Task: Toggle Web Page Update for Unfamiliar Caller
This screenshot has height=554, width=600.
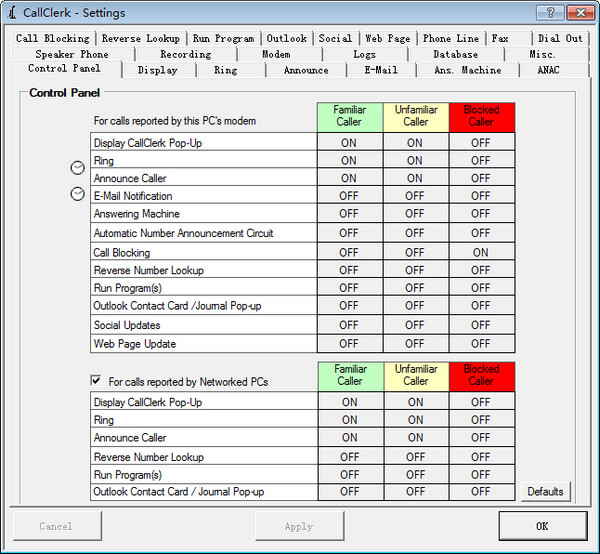Action: tap(415, 344)
